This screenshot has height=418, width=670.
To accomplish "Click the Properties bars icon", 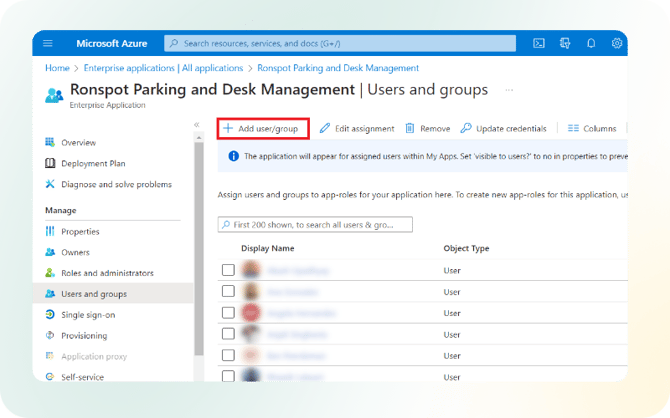I will coord(50,231).
